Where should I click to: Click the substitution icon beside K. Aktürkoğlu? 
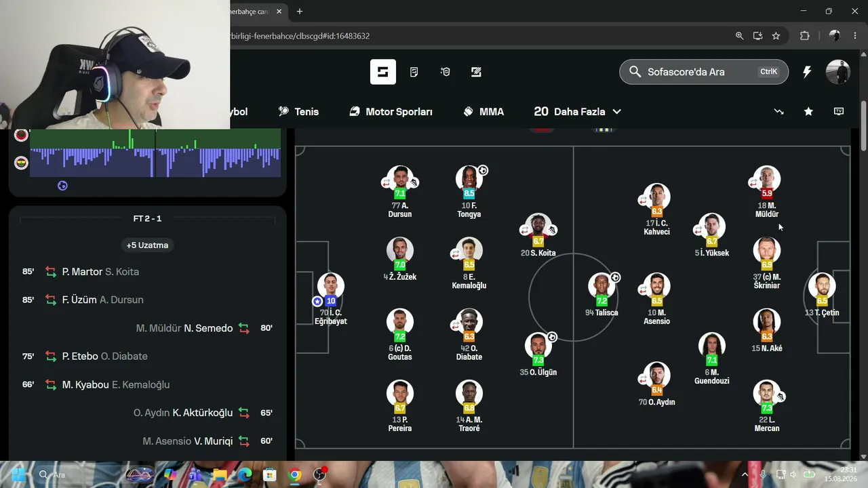pos(244,413)
